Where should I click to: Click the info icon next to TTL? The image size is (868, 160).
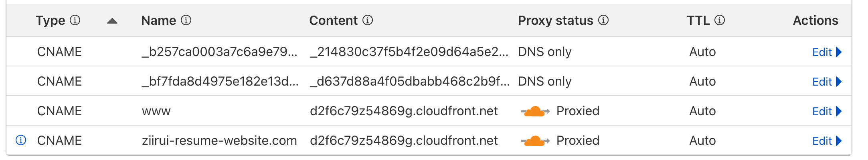tap(720, 20)
